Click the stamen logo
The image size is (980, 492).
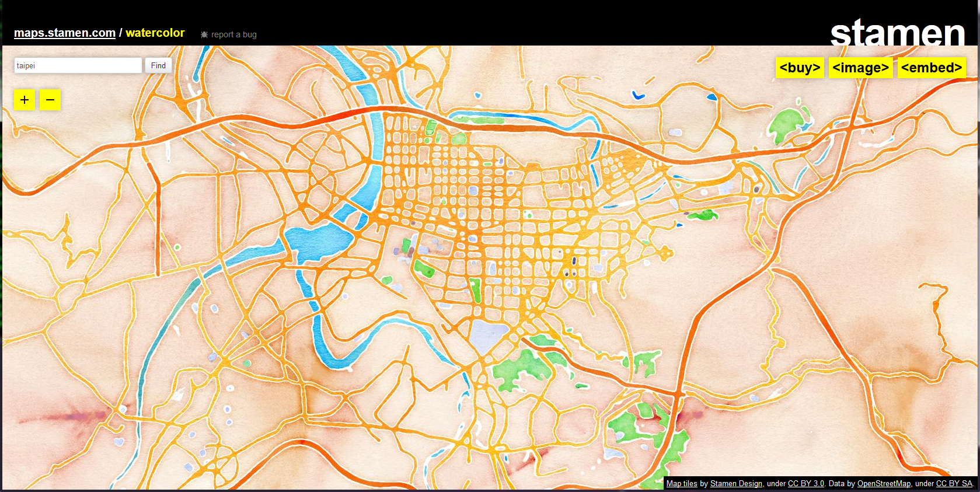pos(898,32)
